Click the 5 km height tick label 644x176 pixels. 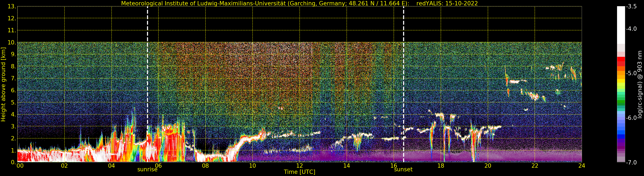[x=13, y=103]
